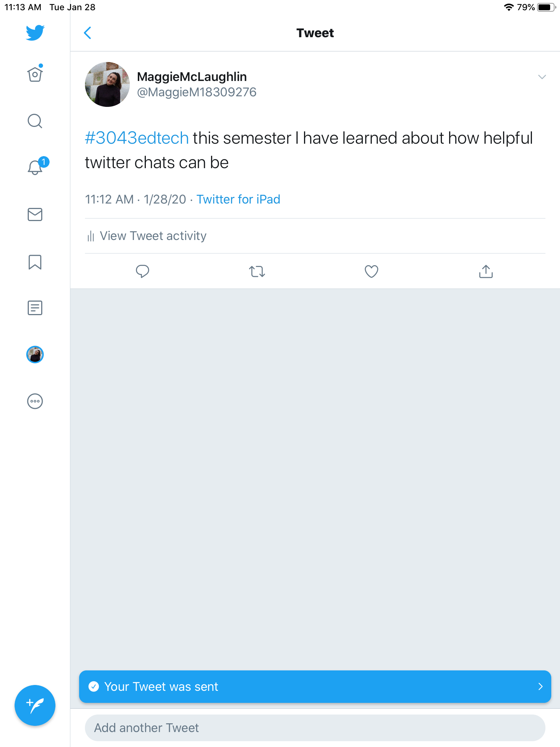Image resolution: width=560 pixels, height=747 pixels.
Task: Open the Home timeline icon
Action: pos(35,74)
